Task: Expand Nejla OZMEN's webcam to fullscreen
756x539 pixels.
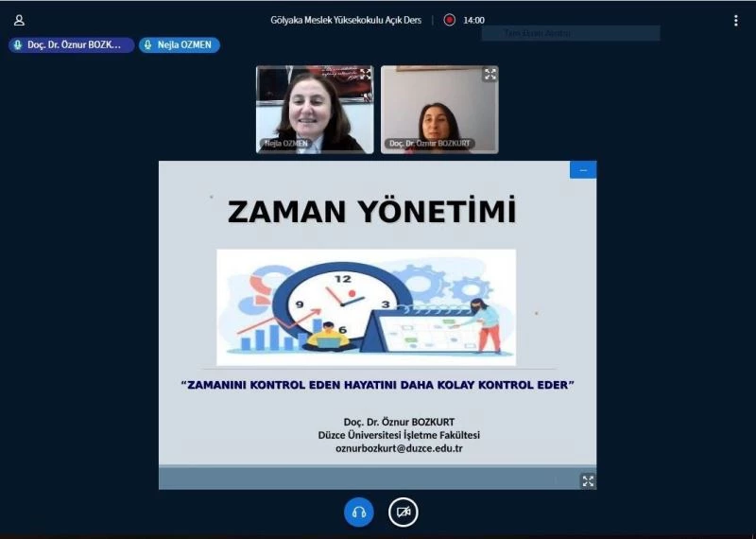Action: [365, 74]
